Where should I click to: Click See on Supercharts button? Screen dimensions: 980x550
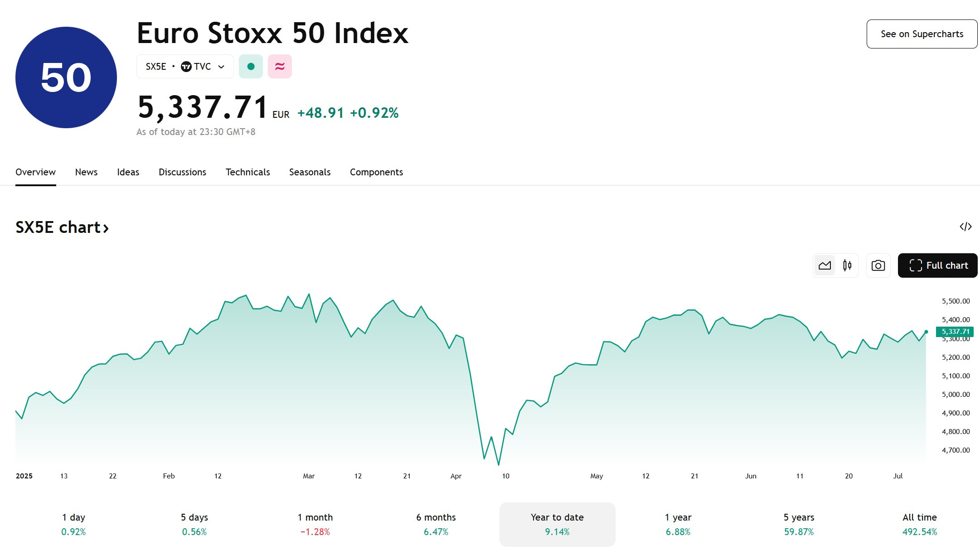point(922,34)
